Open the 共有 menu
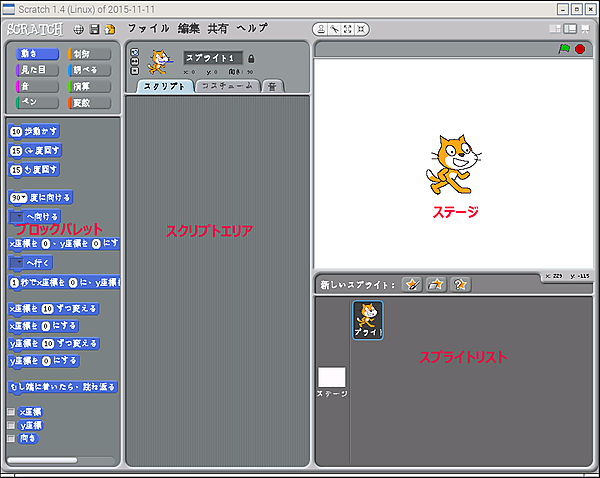Screen dimensions: 600x478 tap(218, 28)
